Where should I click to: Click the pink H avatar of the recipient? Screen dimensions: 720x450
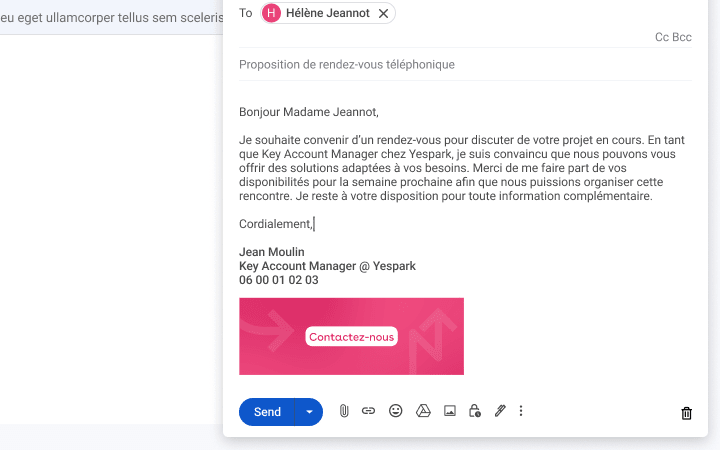[271, 13]
